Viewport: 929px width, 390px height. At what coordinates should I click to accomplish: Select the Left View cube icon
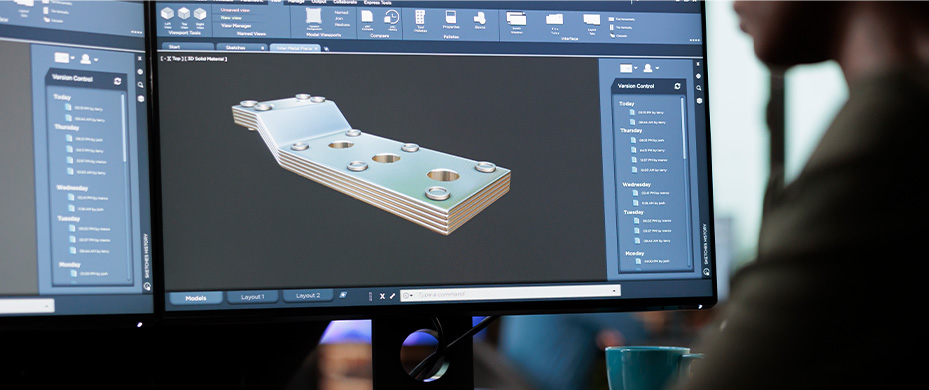(168, 13)
